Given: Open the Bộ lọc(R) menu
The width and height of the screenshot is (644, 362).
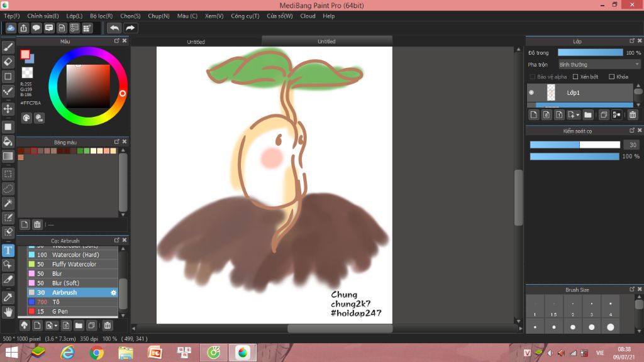Looking at the screenshot, I should coord(101,16).
